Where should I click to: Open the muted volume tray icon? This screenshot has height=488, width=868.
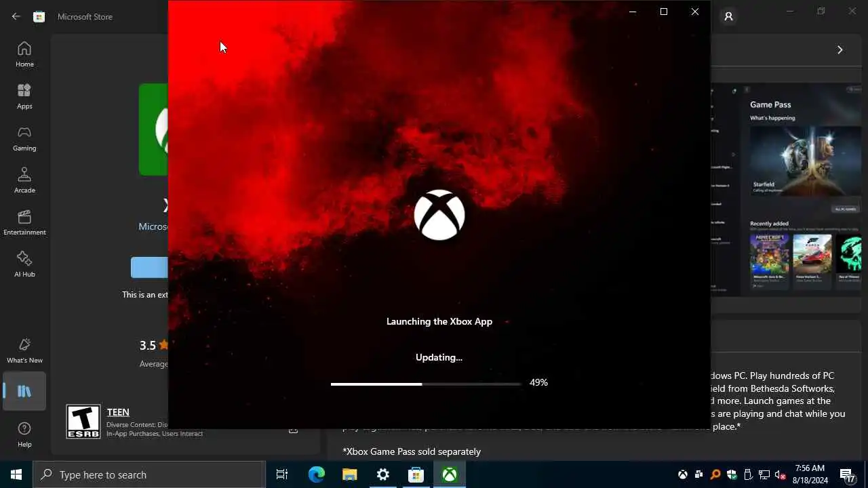[x=781, y=474]
